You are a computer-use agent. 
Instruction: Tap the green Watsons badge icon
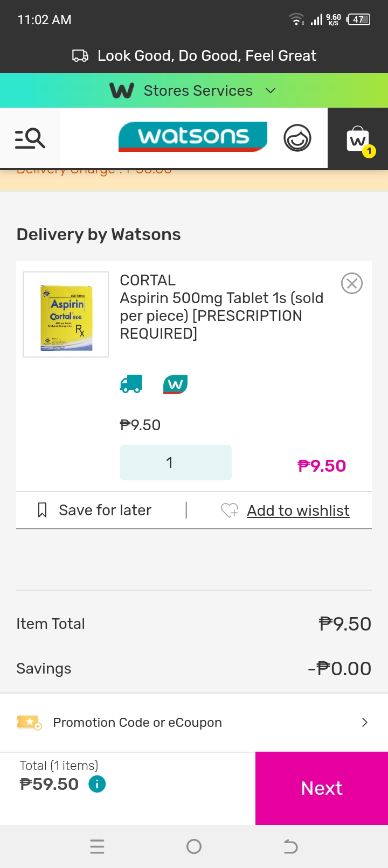coord(175,384)
